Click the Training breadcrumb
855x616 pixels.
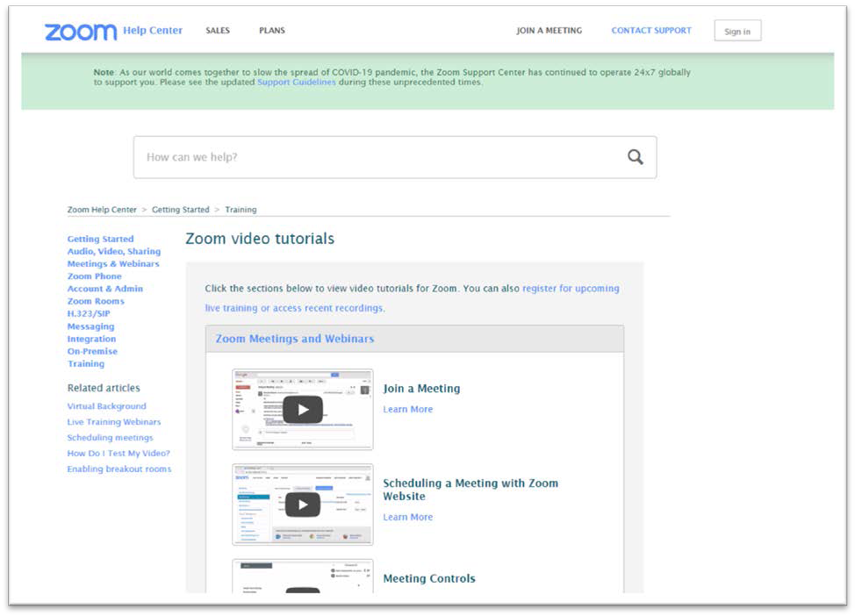point(241,210)
